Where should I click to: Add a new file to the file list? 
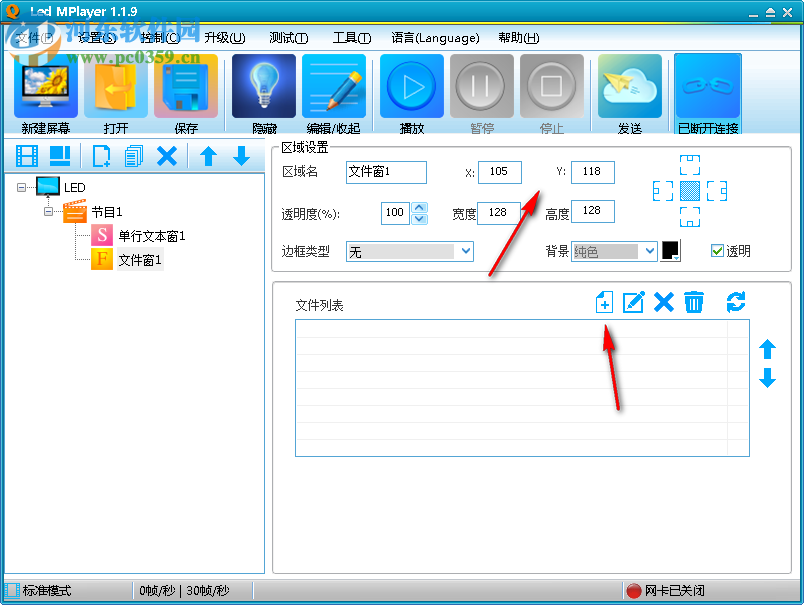coord(603,302)
